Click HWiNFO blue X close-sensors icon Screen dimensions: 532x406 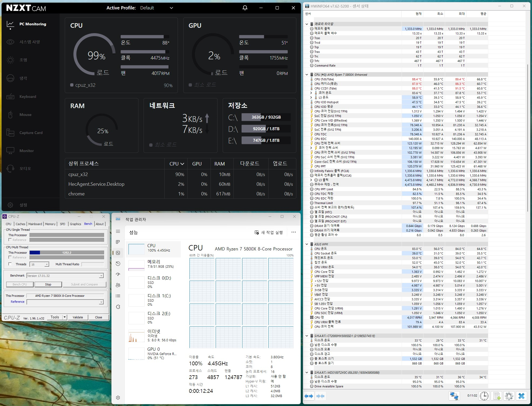(x=521, y=396)
